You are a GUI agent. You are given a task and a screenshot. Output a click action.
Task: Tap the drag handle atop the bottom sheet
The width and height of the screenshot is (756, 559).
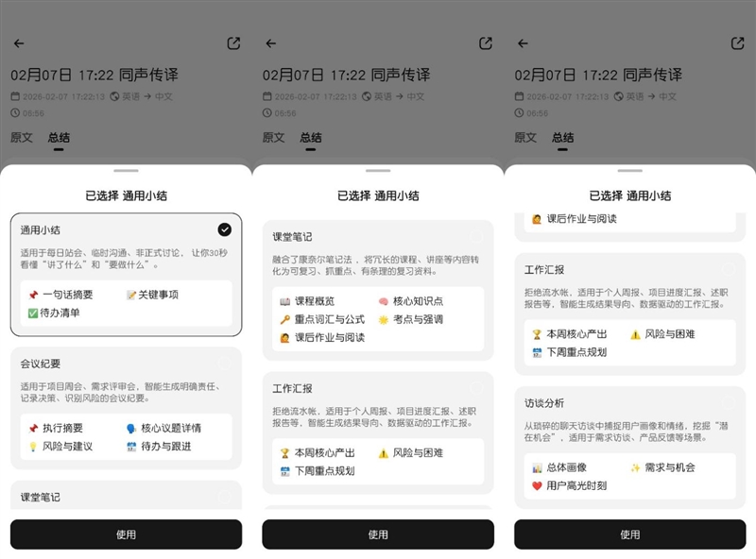pos(125,170)
